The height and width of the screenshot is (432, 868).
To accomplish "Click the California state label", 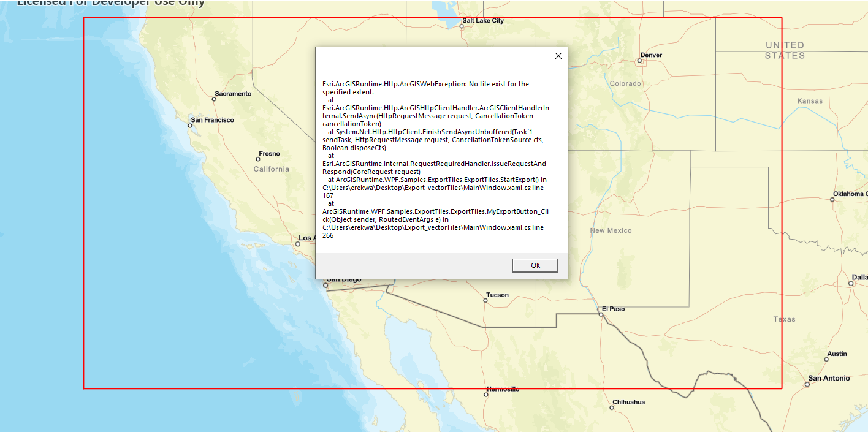I will 271,169.
